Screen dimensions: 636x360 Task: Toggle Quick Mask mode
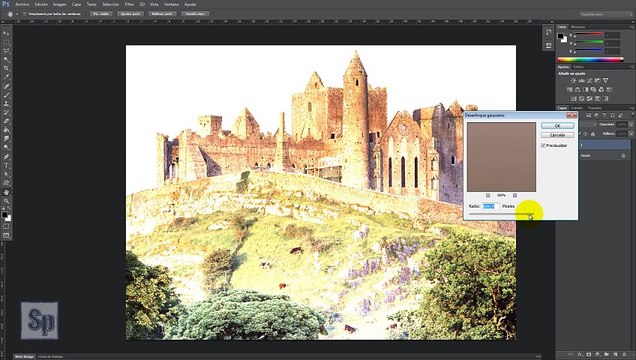(6, 226)
